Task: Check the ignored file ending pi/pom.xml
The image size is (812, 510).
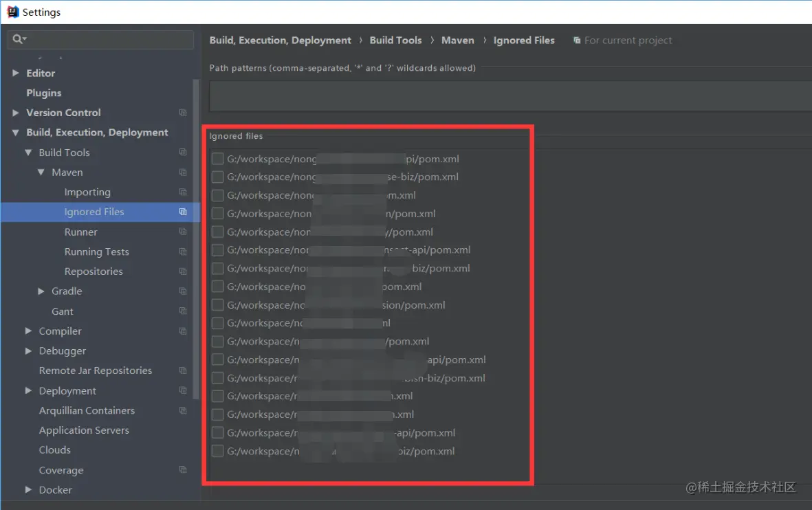Action: [217, 159]
